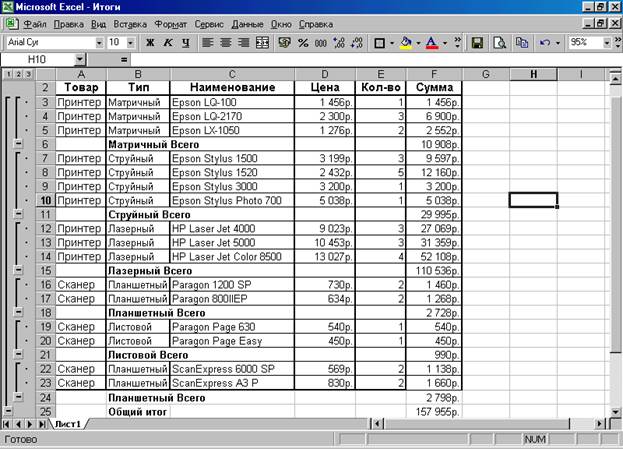Viewport: 623px width, 449px height.
Task: Select cell Epson Stylus Photo 700
Action: (232, 200)
